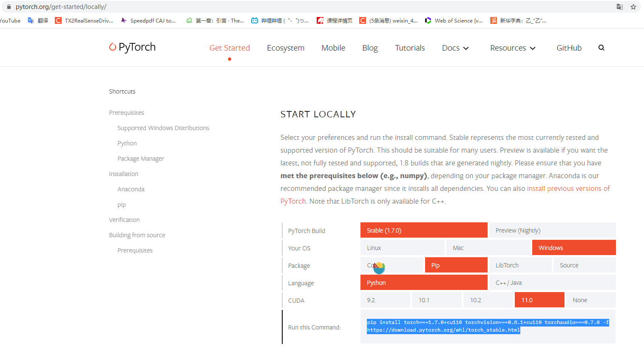
Task: Select Conda as package
Action: pyautogui.click(x=392, y=265)
